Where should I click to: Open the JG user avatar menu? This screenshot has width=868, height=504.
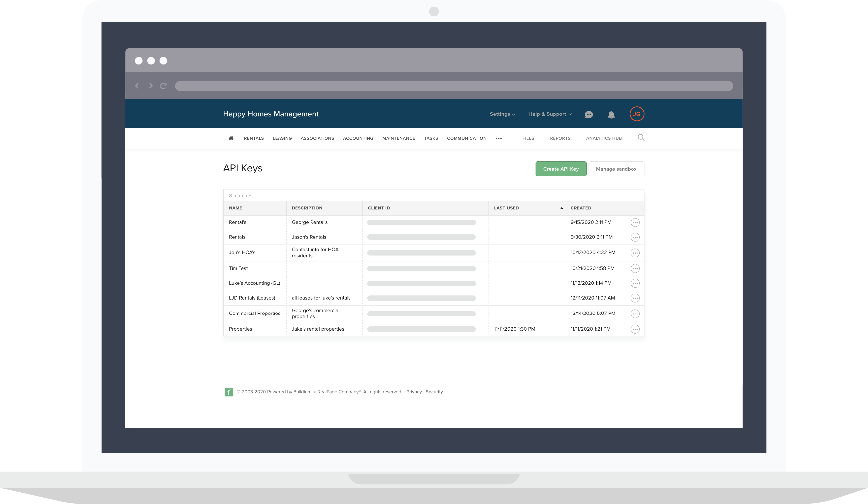pyautogui.click(x=637, y=114)
